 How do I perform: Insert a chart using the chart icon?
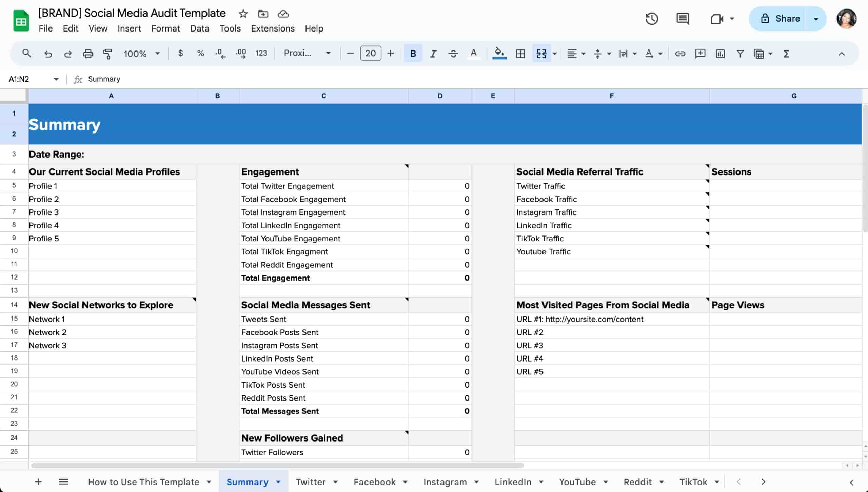coord(720,53)
